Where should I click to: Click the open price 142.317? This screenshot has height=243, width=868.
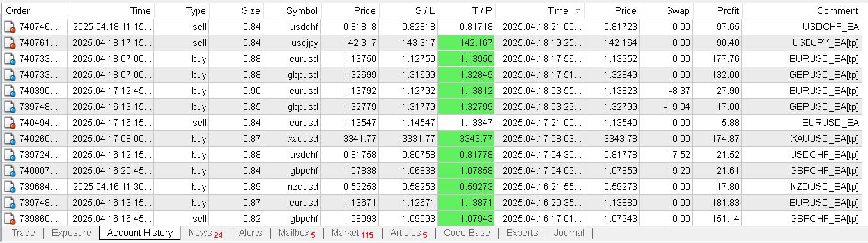[359, 43]
